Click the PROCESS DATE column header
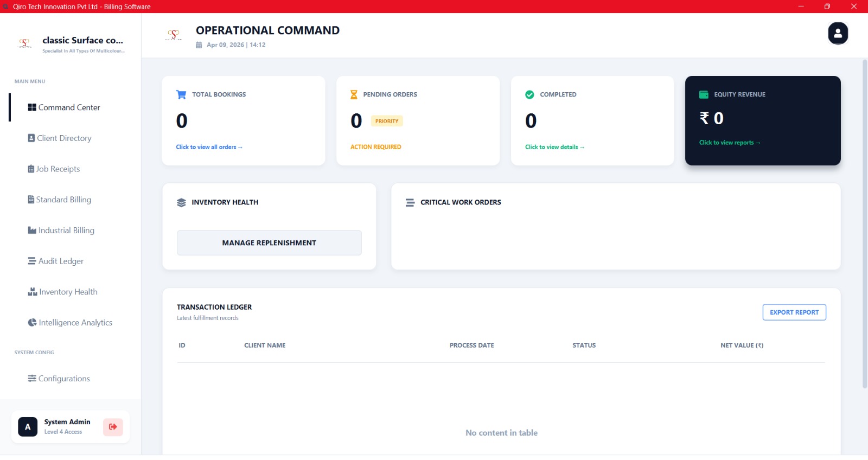Viewport: 868px width, 460px height. [x=472, y=346]
